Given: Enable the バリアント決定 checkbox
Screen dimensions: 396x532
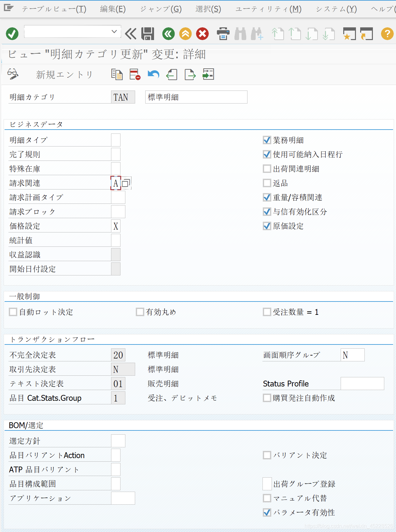Looking at the screenshot, I should (267, 455).
